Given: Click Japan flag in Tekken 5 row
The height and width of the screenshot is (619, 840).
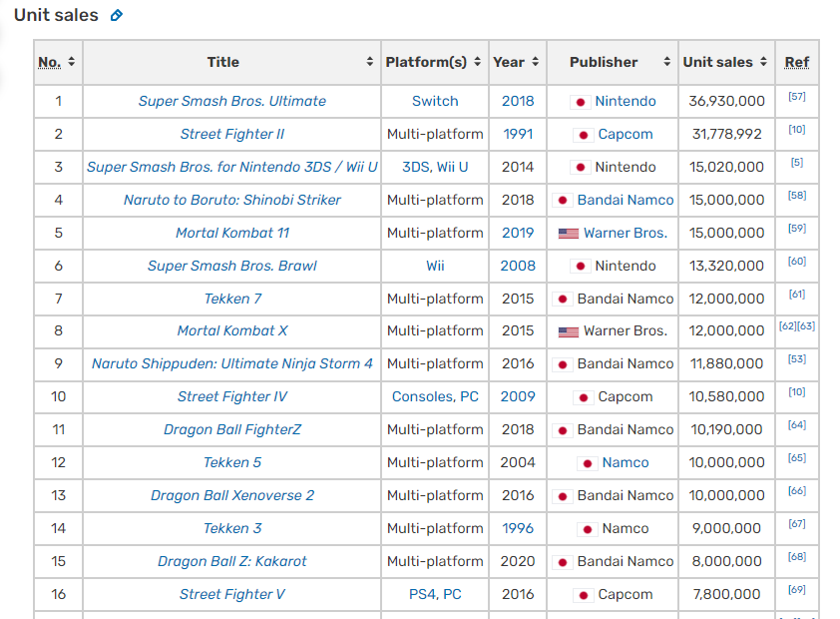Looking at the screenshot, I should [588, 463].
